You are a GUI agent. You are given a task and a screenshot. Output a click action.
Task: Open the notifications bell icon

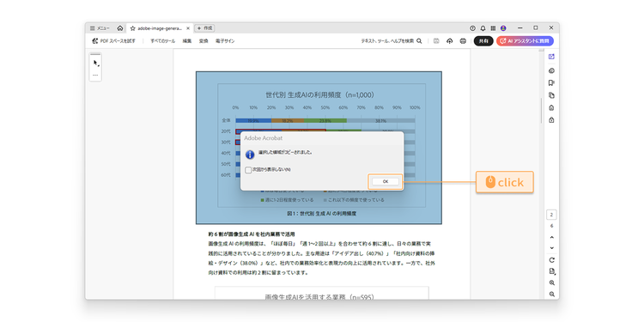483,28
